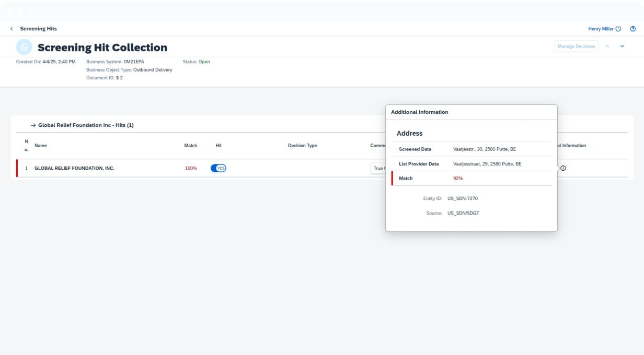Image resolution: width=644 pixels, height=355 pixels.
Task: Click the Henry Miller user name
Action: pyautogui.click(x=601, y=29)
